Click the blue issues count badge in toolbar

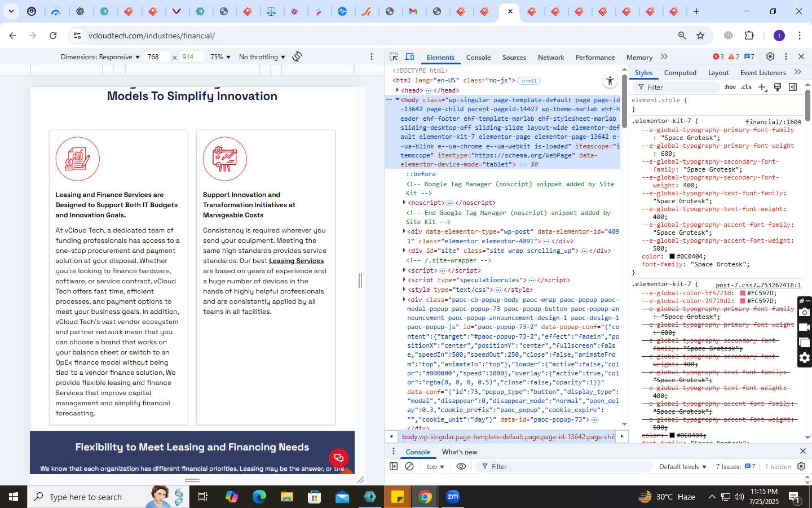pyautogui.click(x=749, y=56)
